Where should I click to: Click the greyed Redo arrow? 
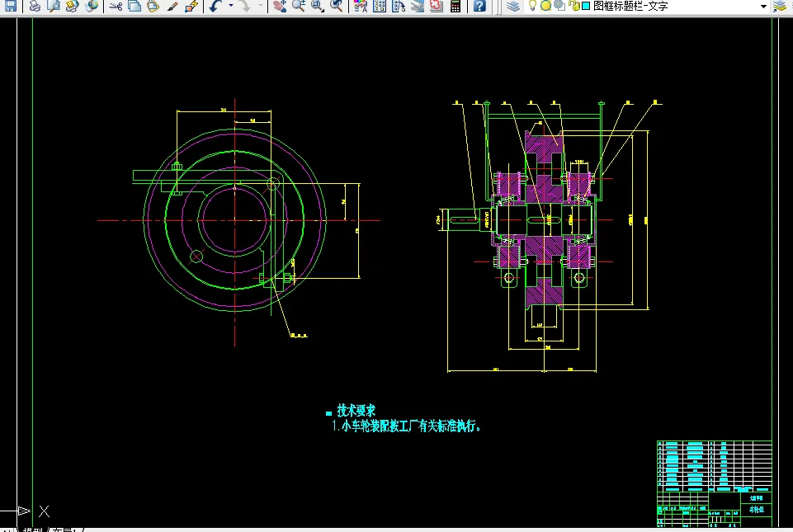pyautogui.click(x=245, y=6)
